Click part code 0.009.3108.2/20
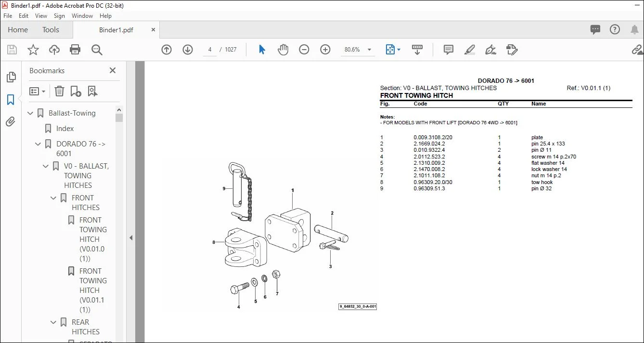This screenshot has width=644, height=343. click(433, 138)
